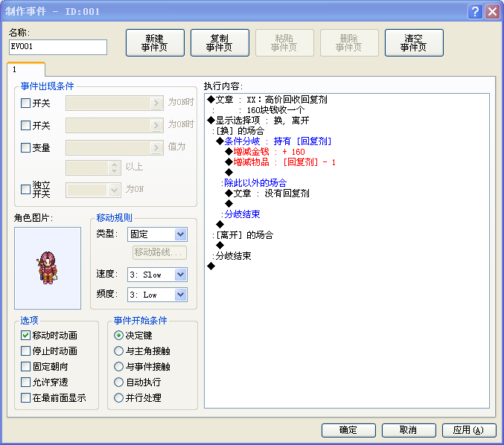Enable the 变量 condition checkbox
This screenshot has width=504, height=445.
(25, 148)
